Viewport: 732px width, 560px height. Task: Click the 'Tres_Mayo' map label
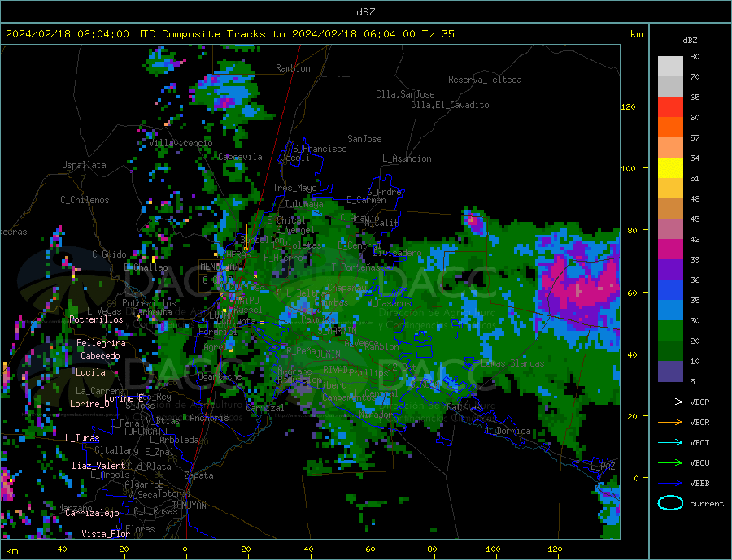tap(294, 188)
